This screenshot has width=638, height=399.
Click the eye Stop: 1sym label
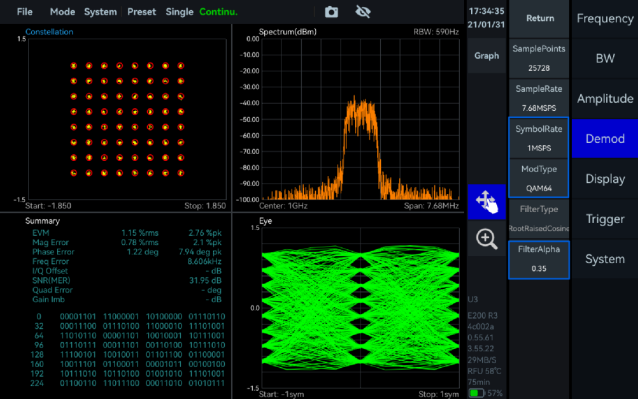(x=439, y=394)
